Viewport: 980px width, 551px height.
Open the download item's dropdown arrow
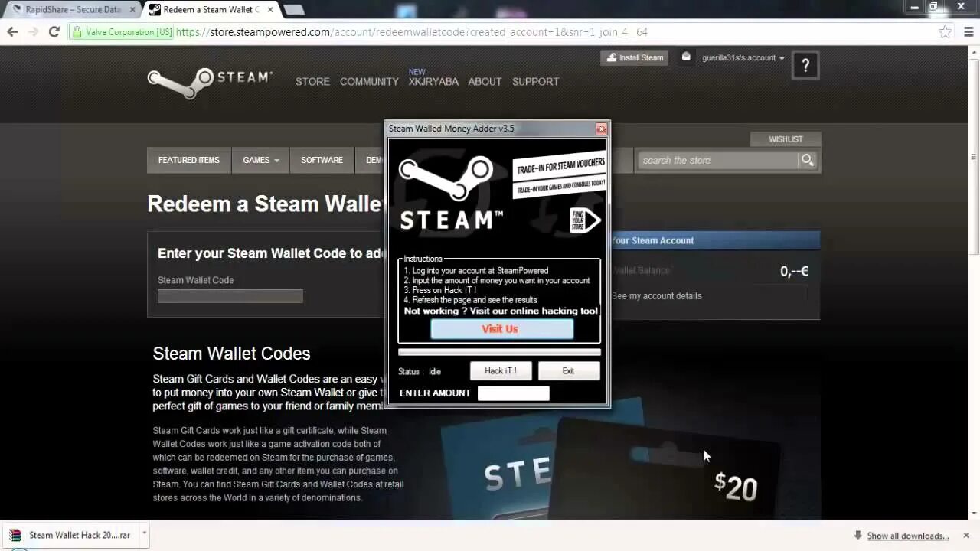[144, 533]
